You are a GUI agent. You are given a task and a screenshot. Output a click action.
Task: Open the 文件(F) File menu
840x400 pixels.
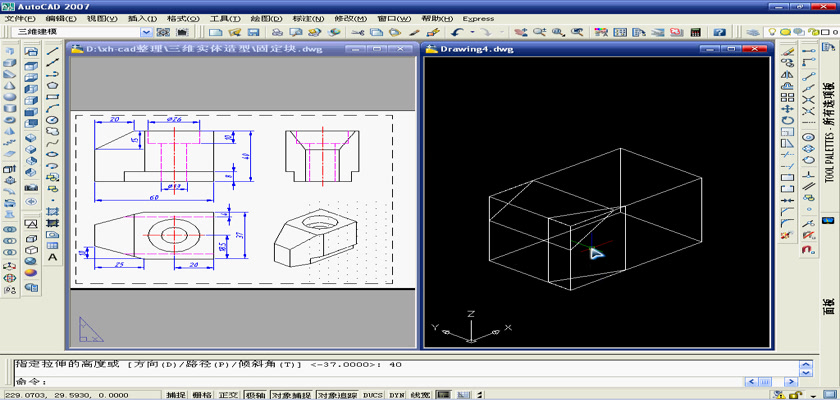pos(20,18)
